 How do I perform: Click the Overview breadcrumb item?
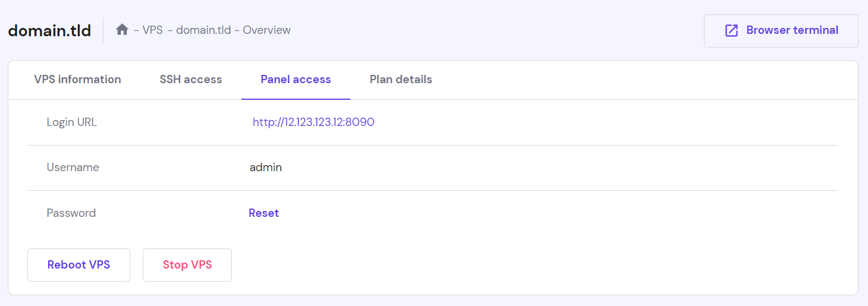click(x=266, y=30)
